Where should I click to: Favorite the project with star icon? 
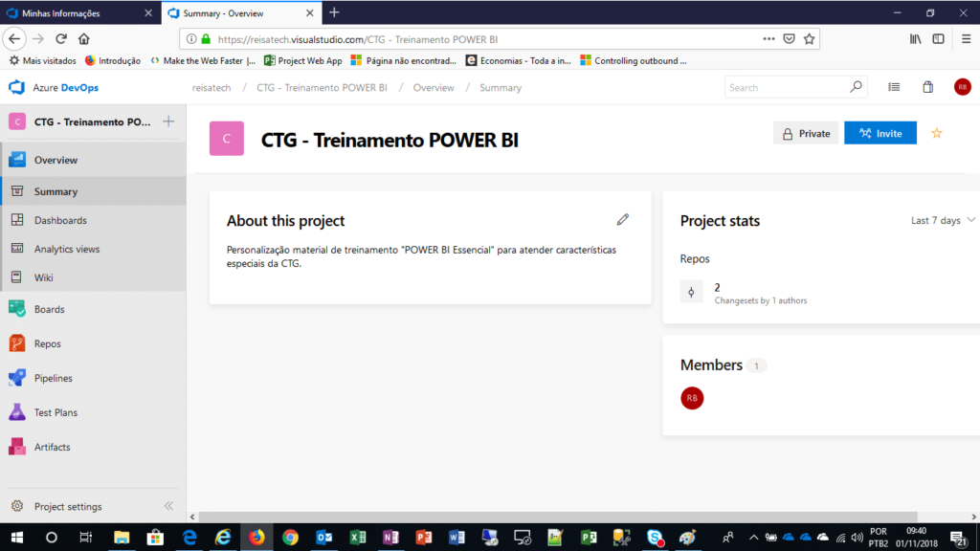click(937, 133)
